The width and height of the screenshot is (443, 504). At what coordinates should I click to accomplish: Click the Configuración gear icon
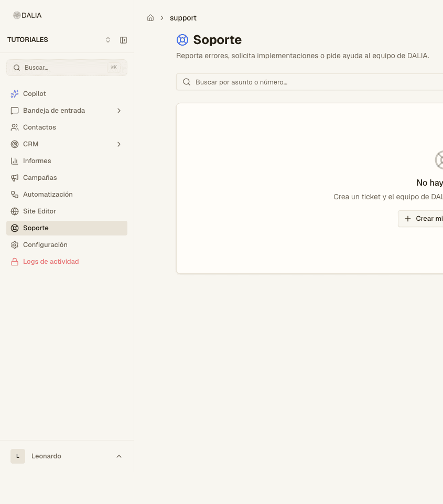[15, 244]
